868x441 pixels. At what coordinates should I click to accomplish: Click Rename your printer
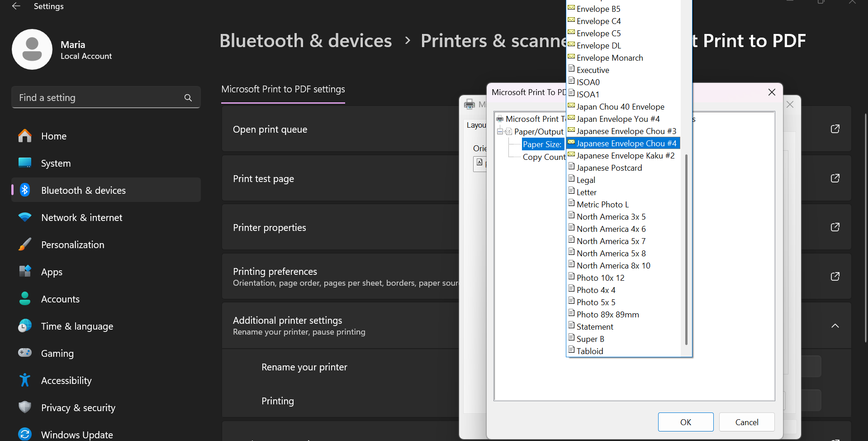[x=304, y=367]
